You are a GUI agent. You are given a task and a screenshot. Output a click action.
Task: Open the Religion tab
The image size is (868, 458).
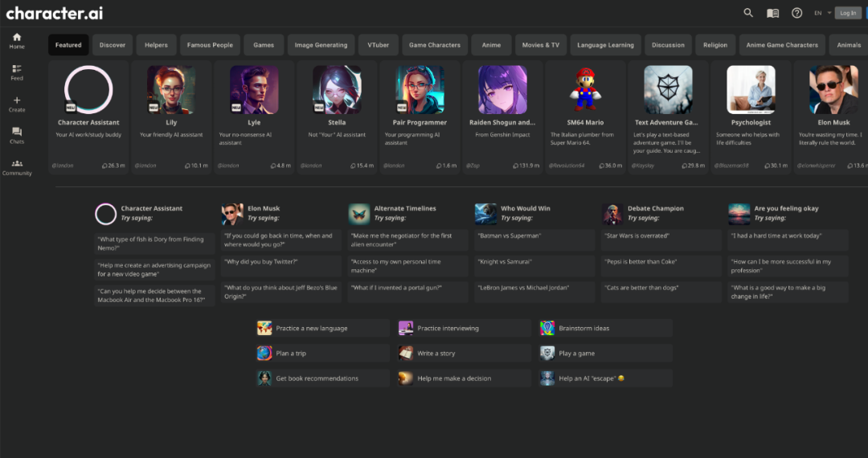click(x=715, y=45)
